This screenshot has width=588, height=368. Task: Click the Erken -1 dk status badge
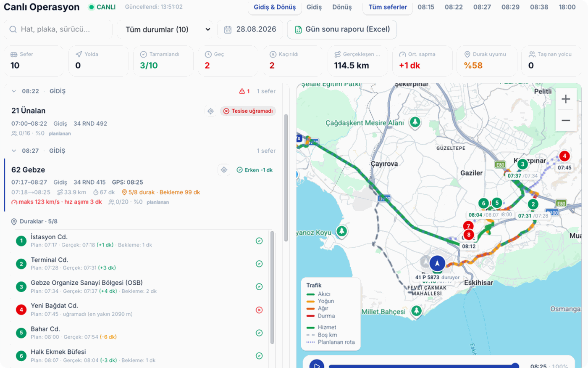pos(255,170)
